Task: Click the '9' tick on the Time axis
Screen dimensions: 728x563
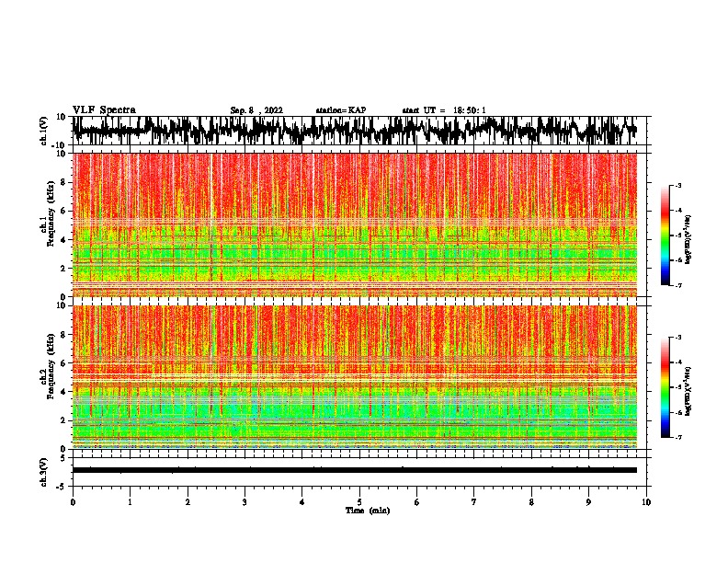Action: pyautogui.click(x=588, y=502)
